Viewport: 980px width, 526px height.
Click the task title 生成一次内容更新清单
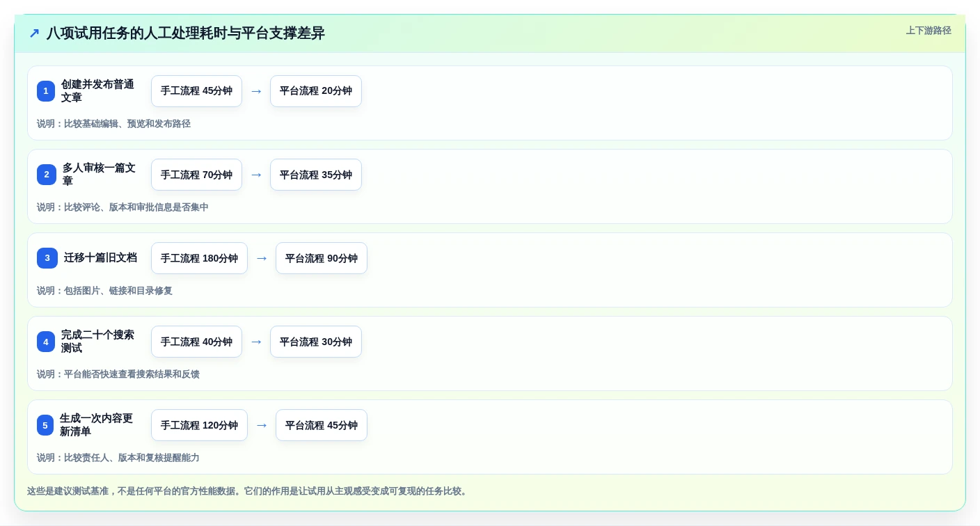tap(96, 425)
